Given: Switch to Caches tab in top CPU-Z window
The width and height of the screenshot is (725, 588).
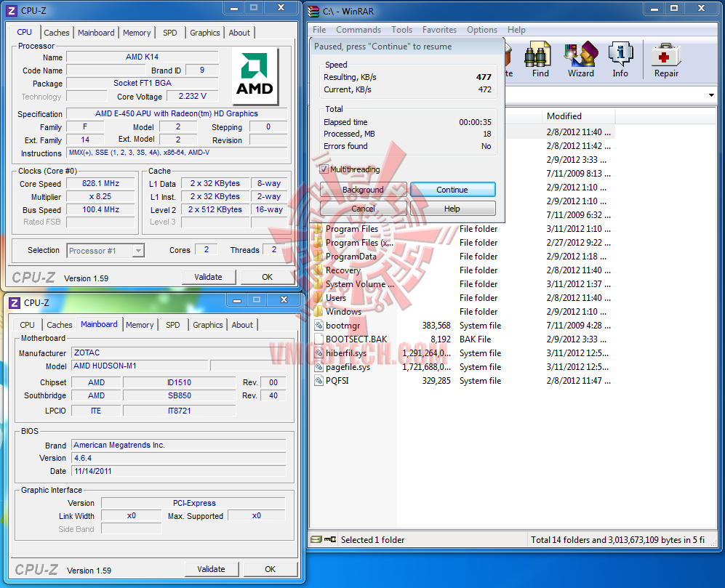Looking at the screenshot, I should [x=57, y=33].
